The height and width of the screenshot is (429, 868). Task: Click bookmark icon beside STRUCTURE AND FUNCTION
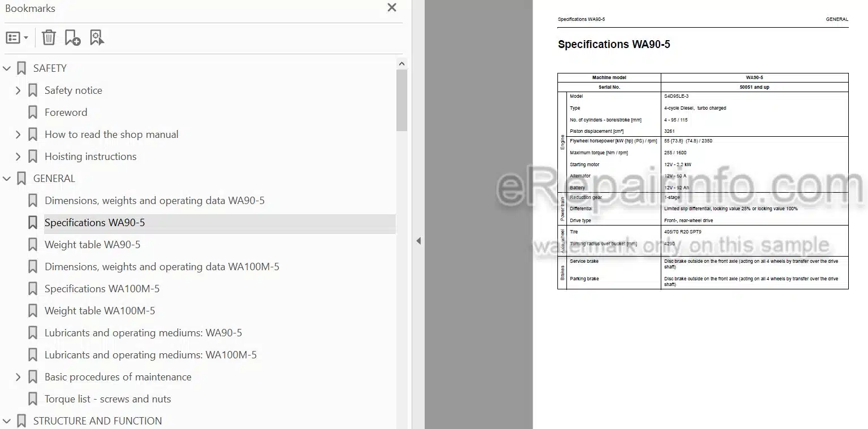[21, 421]
